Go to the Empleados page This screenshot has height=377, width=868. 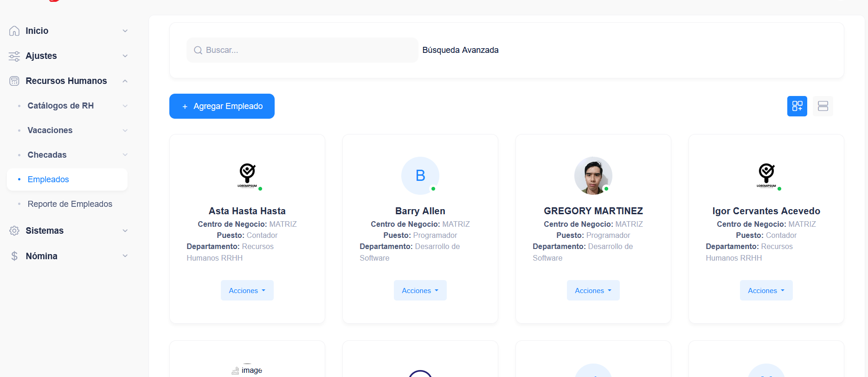pos(67,179)
